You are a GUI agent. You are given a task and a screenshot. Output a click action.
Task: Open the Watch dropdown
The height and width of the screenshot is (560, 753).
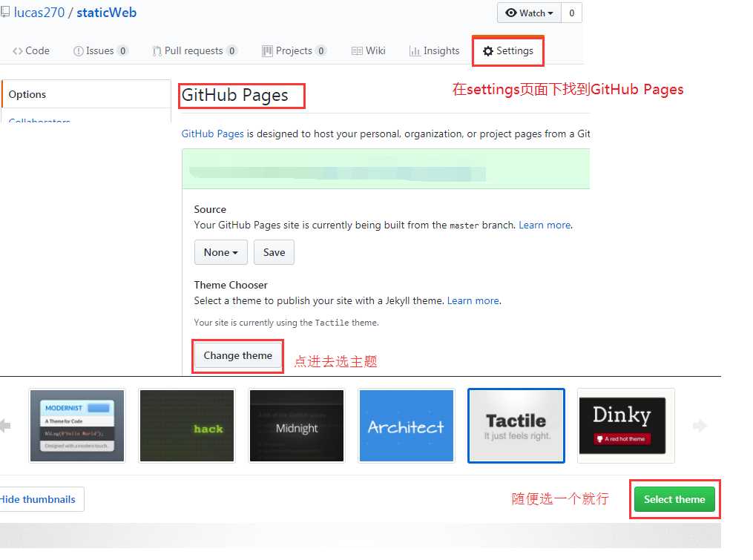[x=529, y=13]
